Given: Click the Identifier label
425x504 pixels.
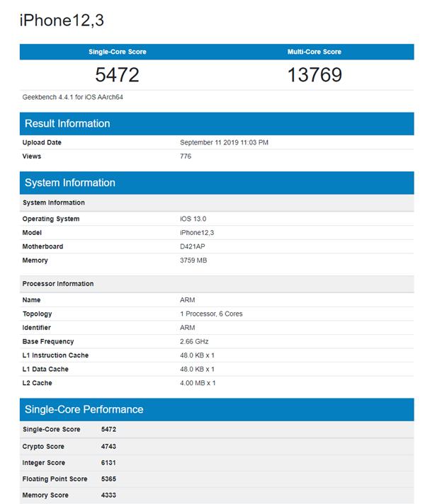Looking at the screenshot, I should tap(36, 328).
